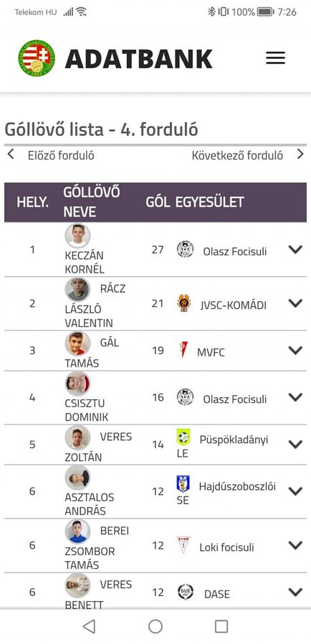311x644 pixels.
Task: Tap the Android back navigation triangle
Action: 89,626
